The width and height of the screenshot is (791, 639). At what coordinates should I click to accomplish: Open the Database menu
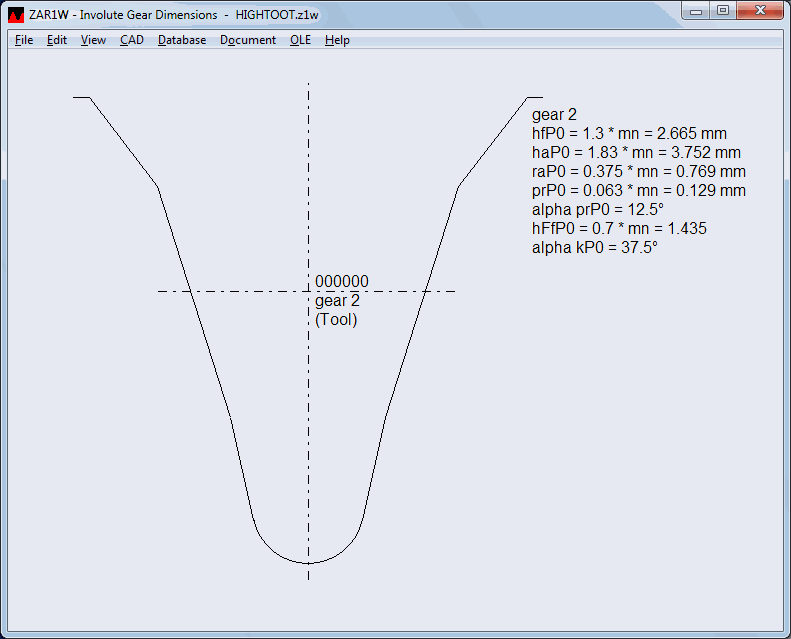click(x=182, y=40)
